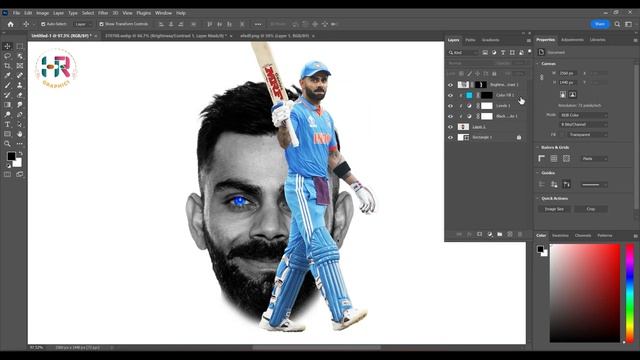The image size is (640, 360).
Task: Collapse the Canvas section
Action: [x=538, y=64]
